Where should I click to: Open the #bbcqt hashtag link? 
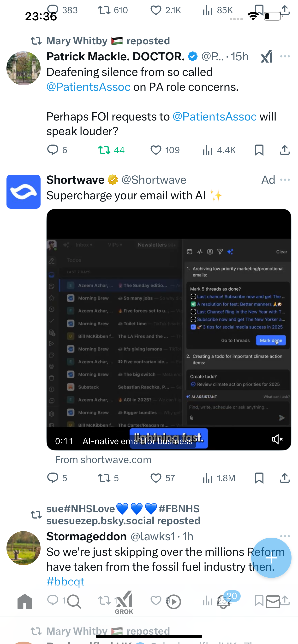coord(65,581)
